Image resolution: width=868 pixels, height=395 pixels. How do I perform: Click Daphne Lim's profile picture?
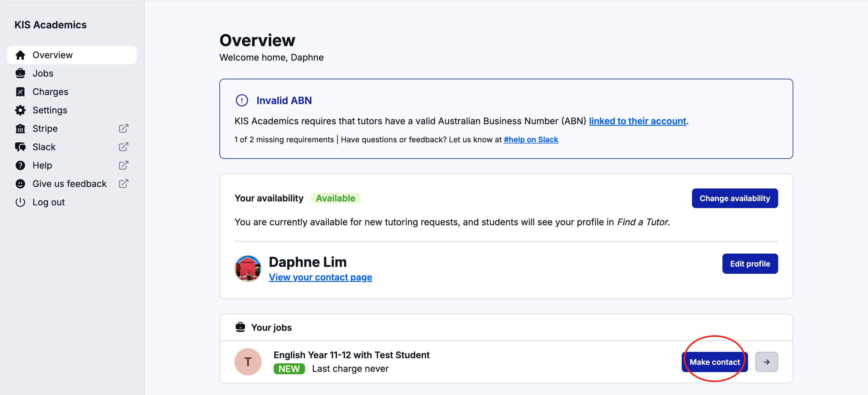(248, 268)
